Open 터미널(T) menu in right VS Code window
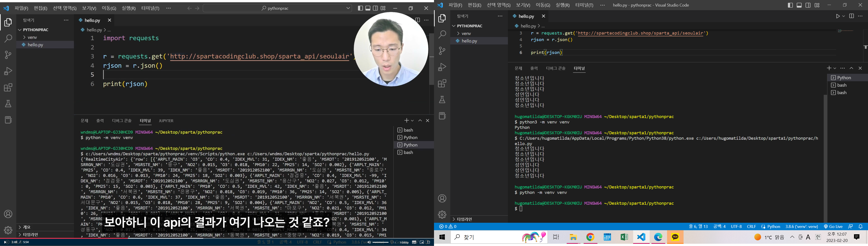 tap(584, 5)
